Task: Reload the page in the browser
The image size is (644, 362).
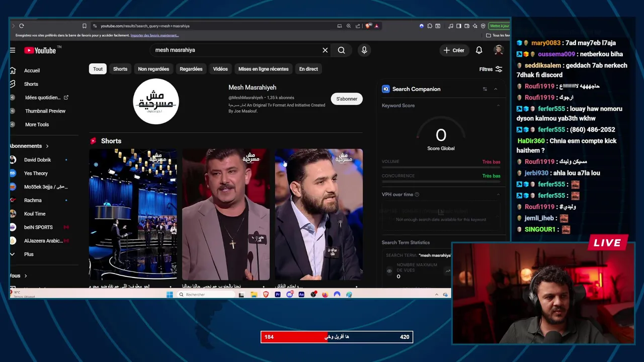Action: (22, 26)
